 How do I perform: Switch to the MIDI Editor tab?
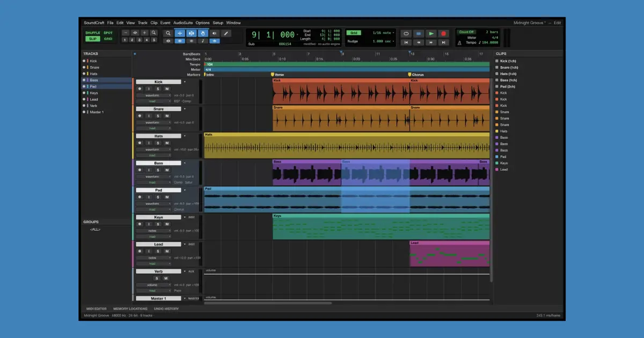[x=97, y=309]
